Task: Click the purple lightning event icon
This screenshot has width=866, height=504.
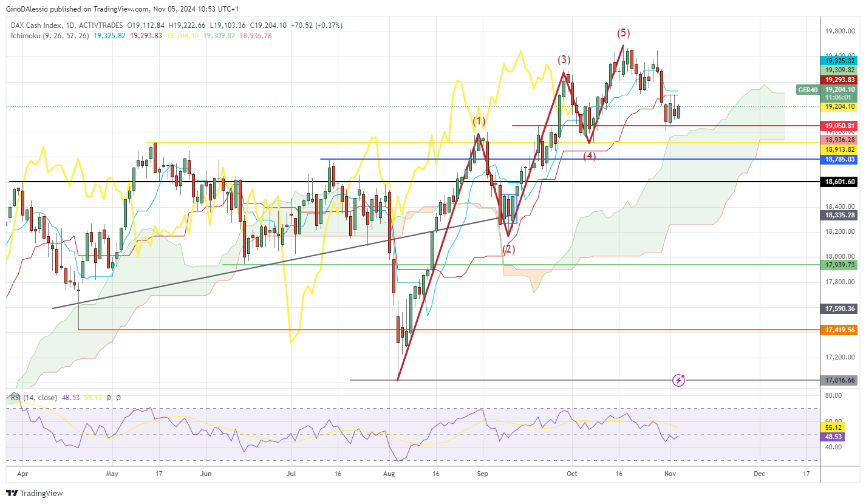Action: pos(680,381)
